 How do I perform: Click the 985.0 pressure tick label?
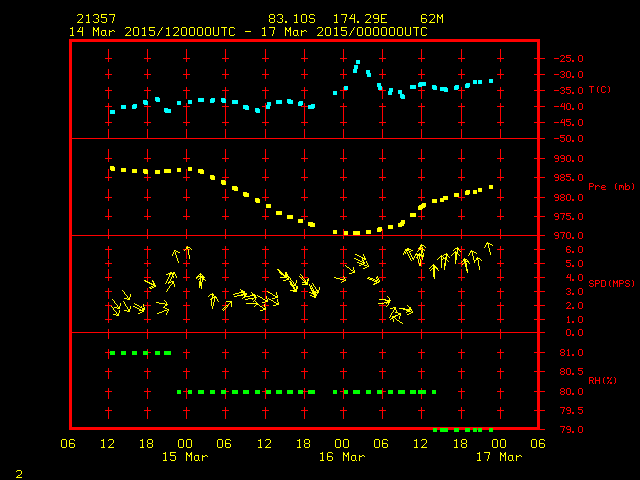569,178
